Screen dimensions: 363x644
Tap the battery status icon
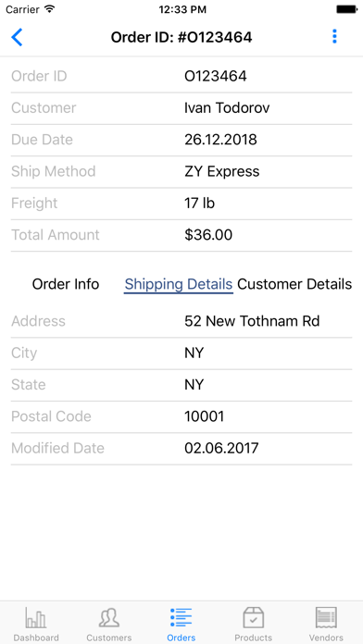(x=346, y=9)
